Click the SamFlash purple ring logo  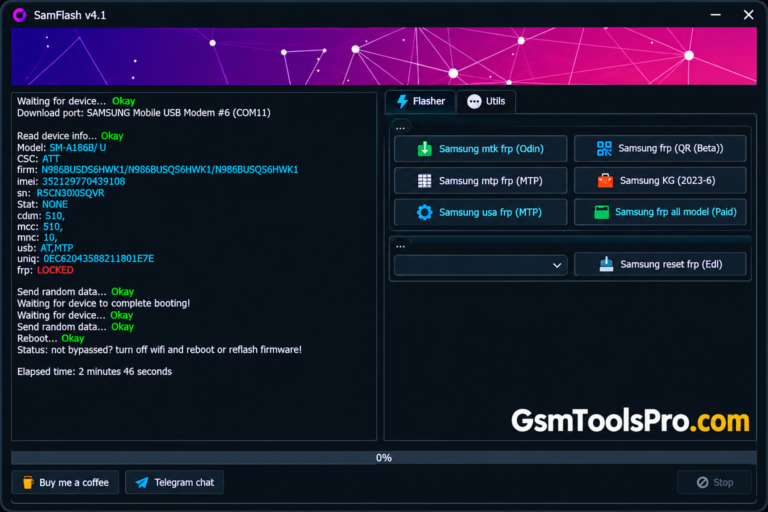tap(20, 15)
